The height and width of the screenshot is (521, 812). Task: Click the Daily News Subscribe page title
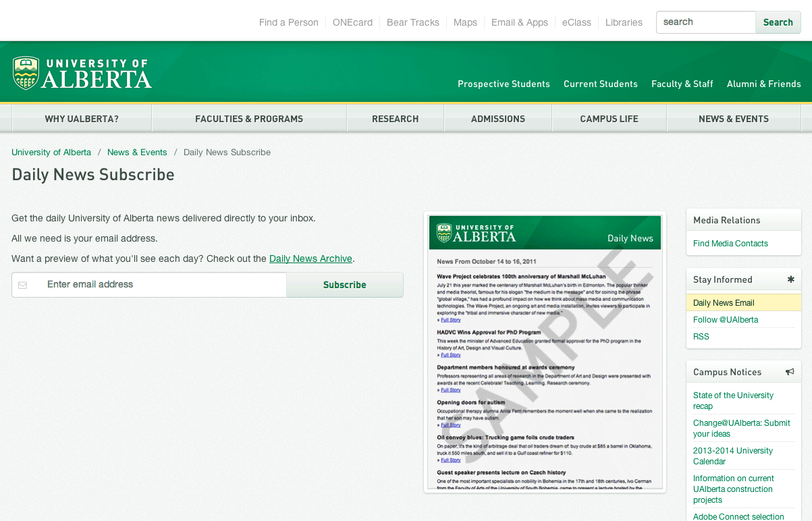(x=93, y=175)
